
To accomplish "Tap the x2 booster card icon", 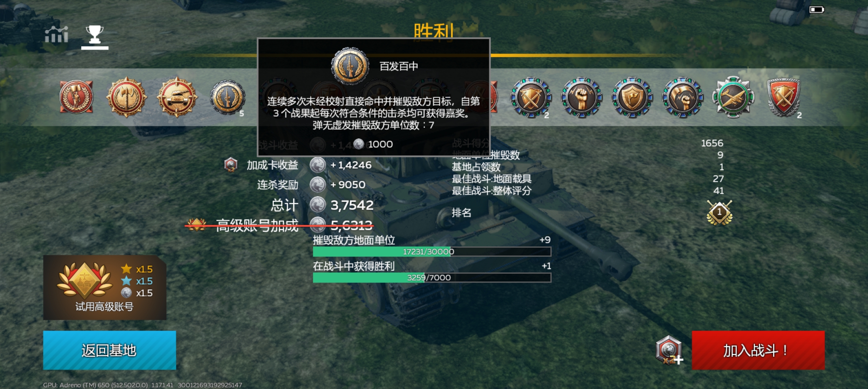I will [x=669, y=350].
